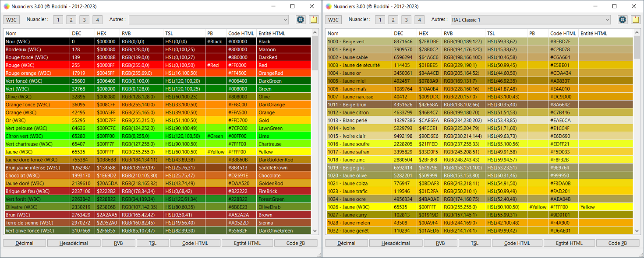Click the Hexadécimal button in left window
This screenshot has width=644, height=258.
click(x=74, y=243)
